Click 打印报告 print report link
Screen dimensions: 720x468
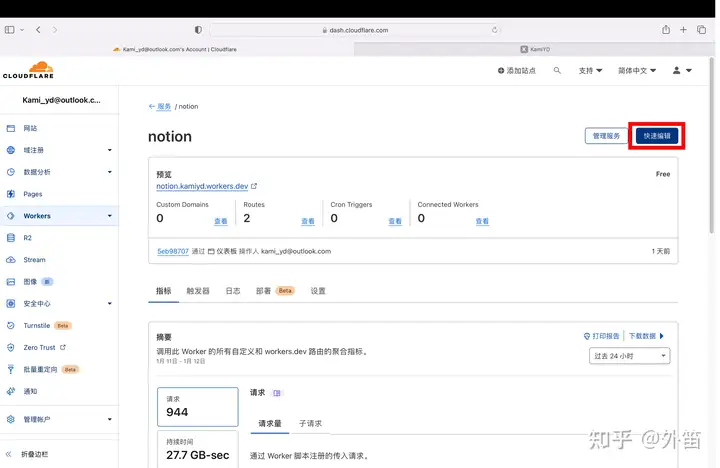602,336
